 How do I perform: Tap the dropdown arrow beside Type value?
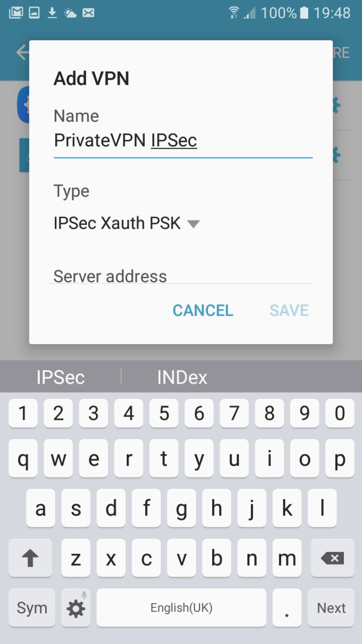tap(193, 224)
